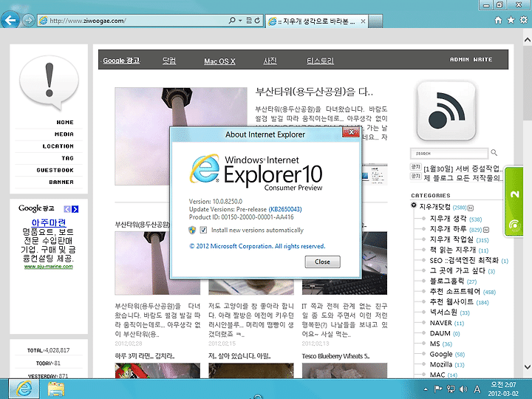Go back with the browser back arrow
Screen dimensions: 532x399
(10, 21)
